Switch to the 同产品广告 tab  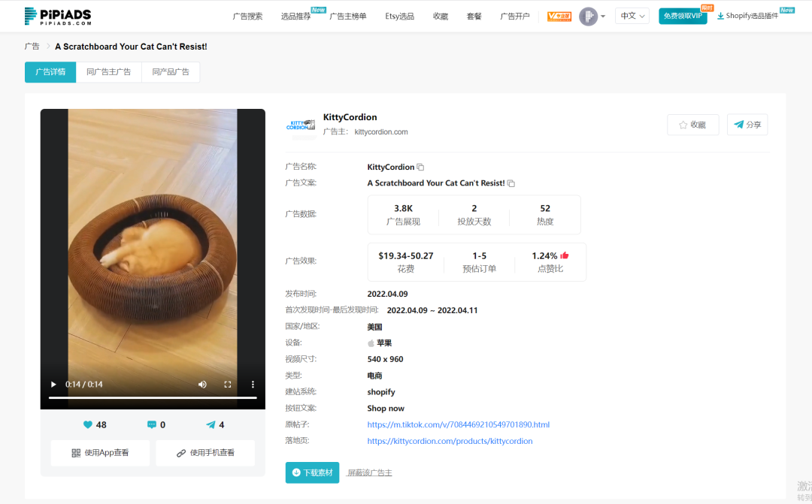tap(171, 72)
